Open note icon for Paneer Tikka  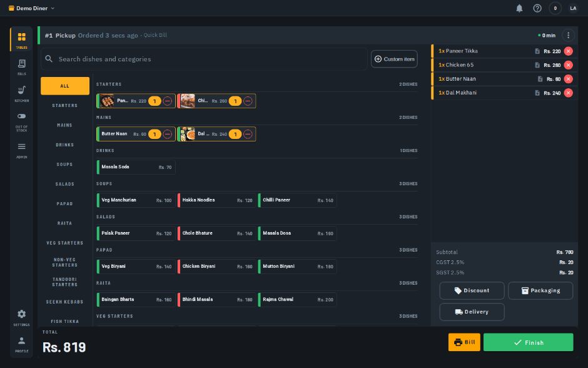[537, 51]
